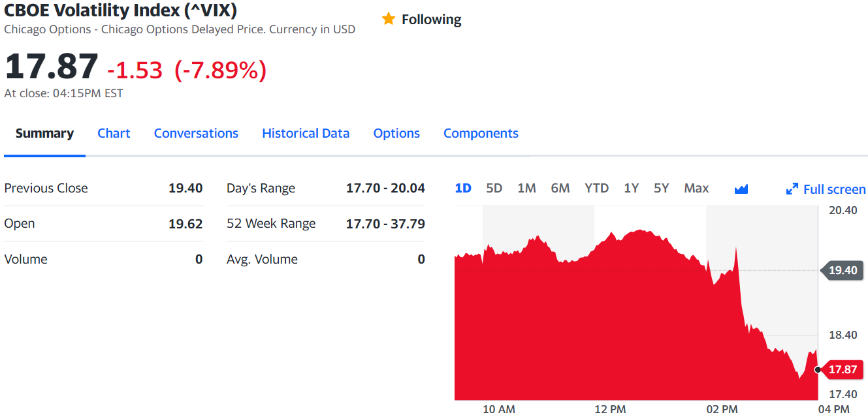Click the Previous Close label
The height and width of the screenshot is (417, 868).
(x=46, y=188)
